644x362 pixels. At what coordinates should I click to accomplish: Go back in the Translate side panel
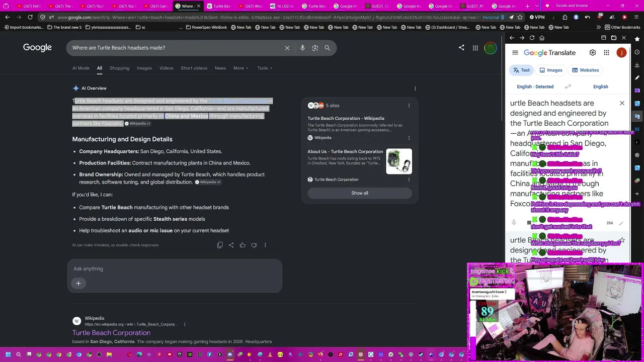(x=512, y=38)
